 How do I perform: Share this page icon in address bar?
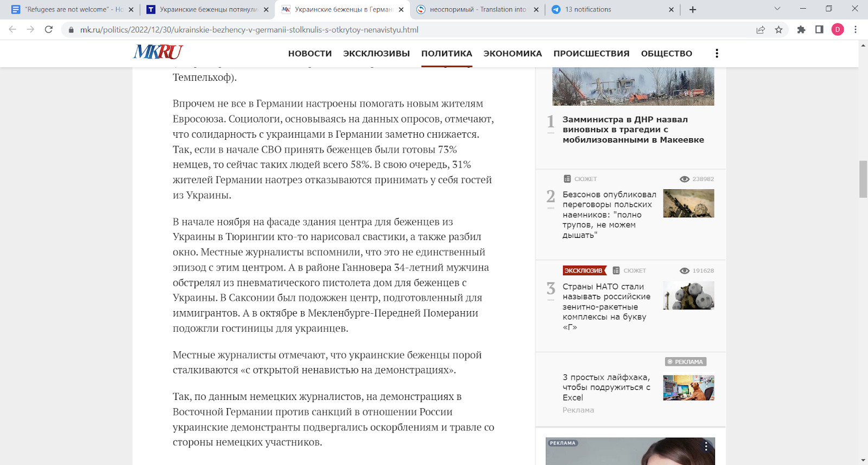(x=761, y=30)
